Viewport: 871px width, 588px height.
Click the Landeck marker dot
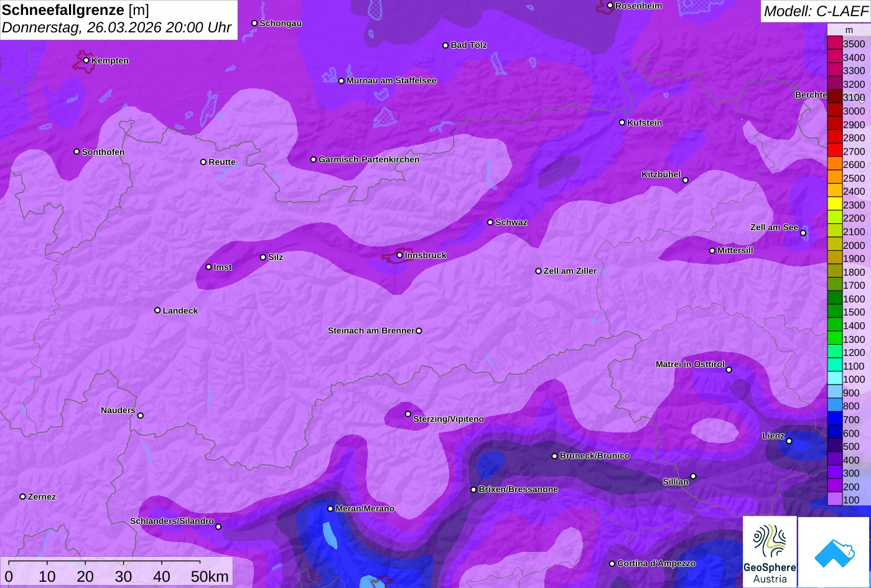coord(157,310)
